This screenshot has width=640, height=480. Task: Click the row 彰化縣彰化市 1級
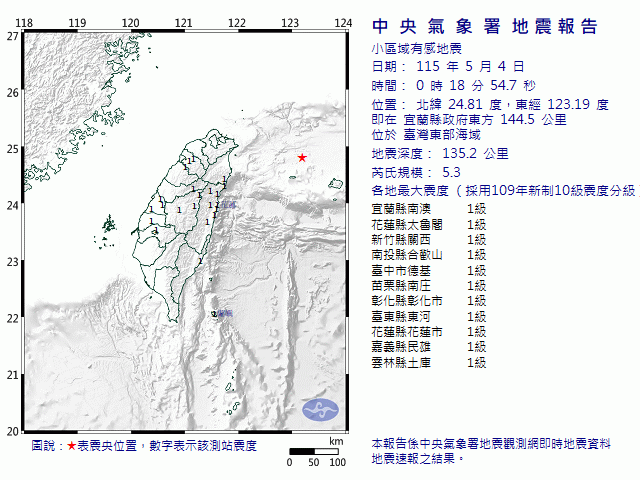tap(429, 301)
